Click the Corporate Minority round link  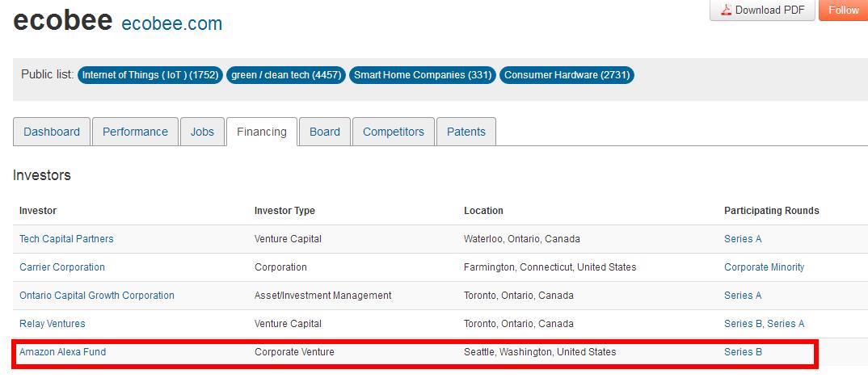point(764,267)
